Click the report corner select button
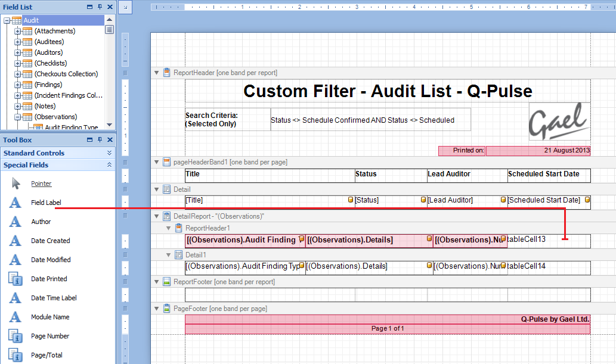Image resolution: width=616 pixels, height=364 pixels. pos(125,7)
